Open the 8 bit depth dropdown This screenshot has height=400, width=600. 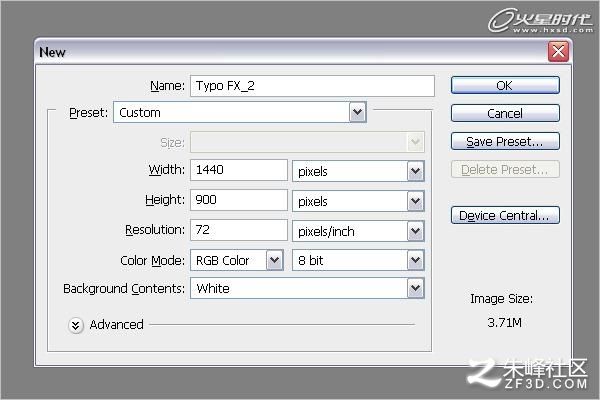(358, 260)
